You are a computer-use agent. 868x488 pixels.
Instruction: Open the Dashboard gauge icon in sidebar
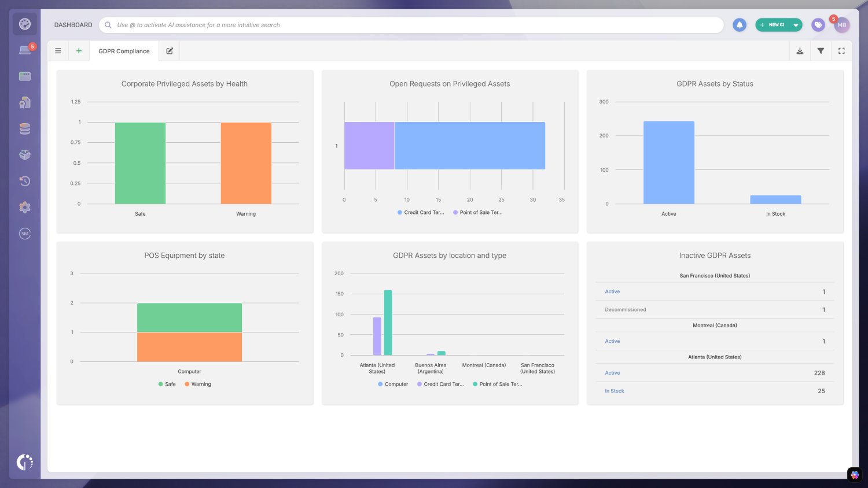(x=24, y=24)
